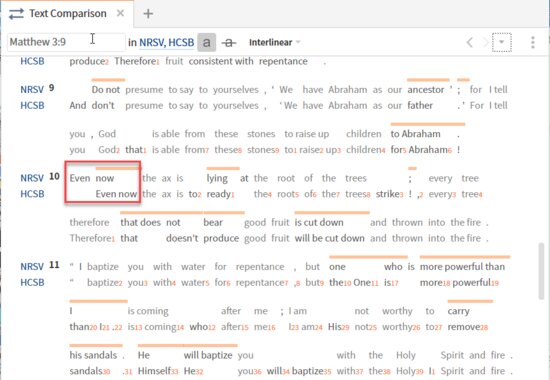Click the HCSB label for verse 11

coord(32,282)
